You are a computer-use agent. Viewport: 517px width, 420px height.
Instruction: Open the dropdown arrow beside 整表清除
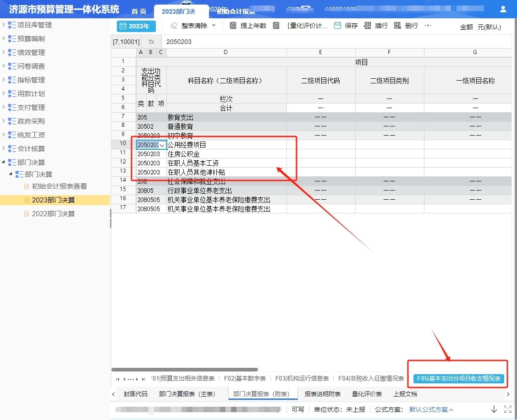coord(214,25)
